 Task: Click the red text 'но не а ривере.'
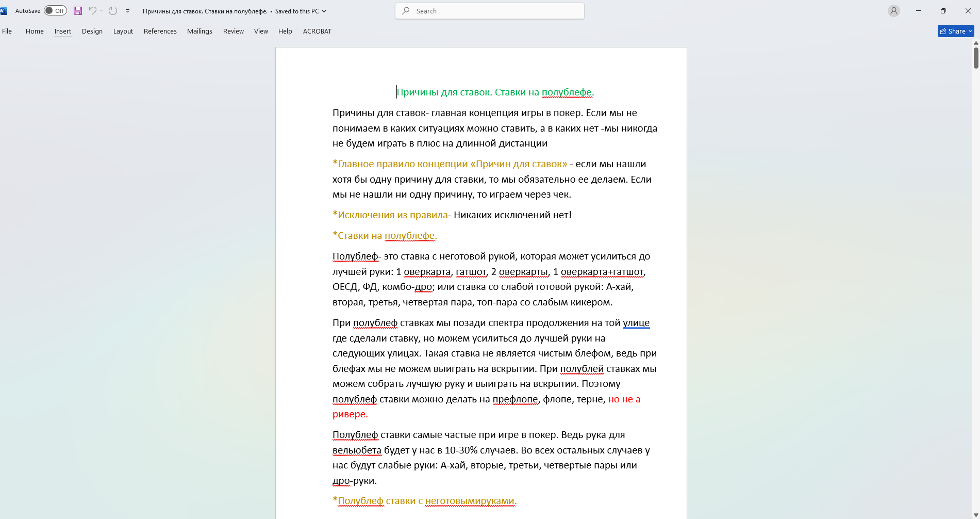click(624, 399)
